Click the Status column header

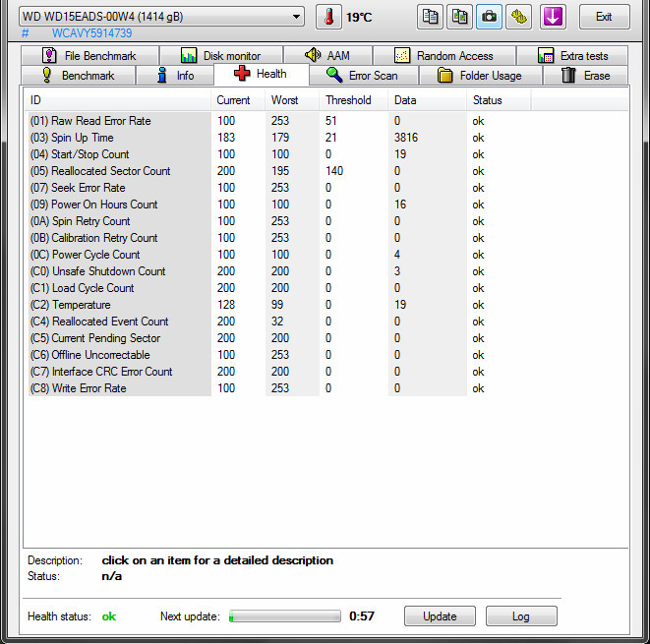tap(499, 100)
